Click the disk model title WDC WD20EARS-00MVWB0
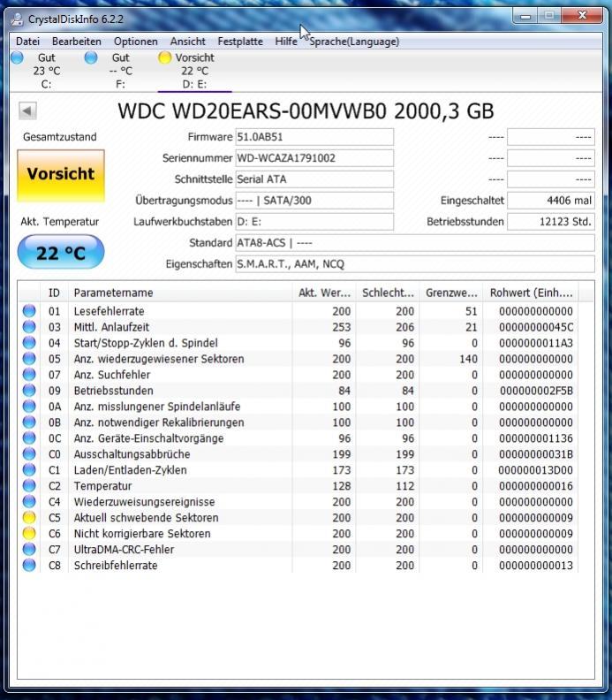The width and height of the screenshot is (612, 700). [306, 110]
